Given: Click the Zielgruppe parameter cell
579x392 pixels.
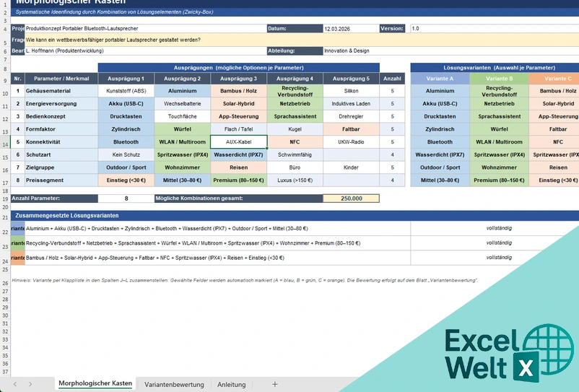Looking at the screenshot, I should [x=61, y=167].
